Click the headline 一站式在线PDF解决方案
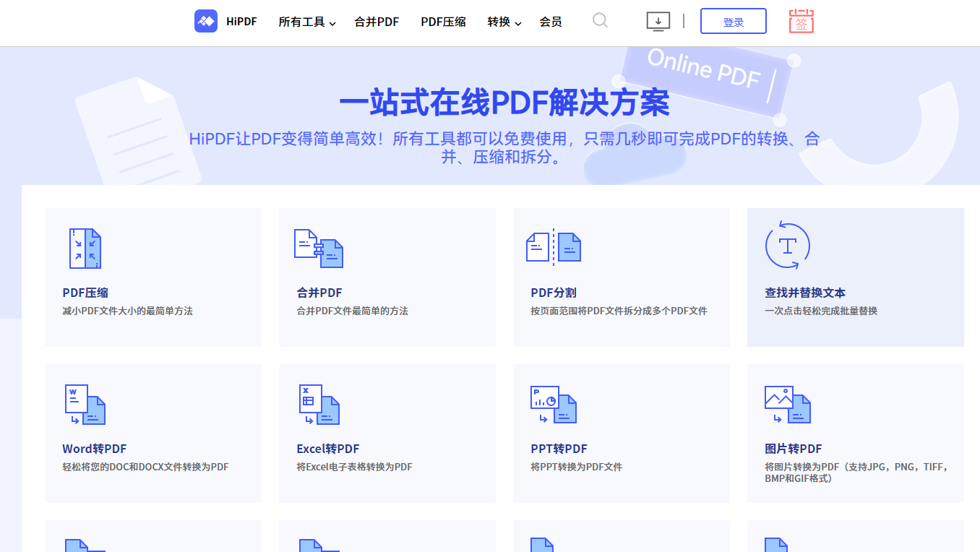The height and width of the screenshot is (552, 980). (x=504, y=103)
